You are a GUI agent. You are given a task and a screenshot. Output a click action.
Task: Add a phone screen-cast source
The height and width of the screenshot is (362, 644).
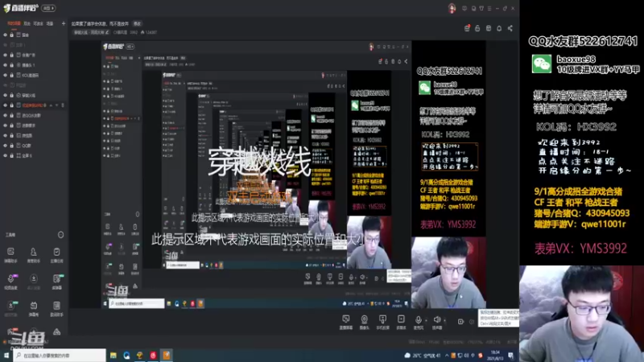tap(382, 322)
